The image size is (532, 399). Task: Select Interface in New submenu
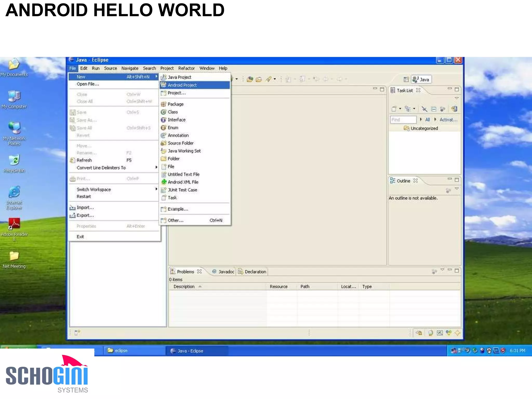pos(195,120)
